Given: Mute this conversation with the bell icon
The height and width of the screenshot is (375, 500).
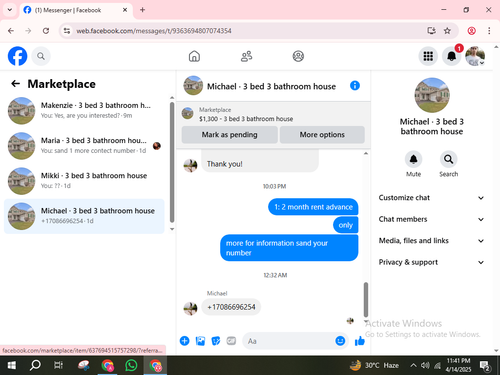Looking at the screenshot, I should coord(413,159).
